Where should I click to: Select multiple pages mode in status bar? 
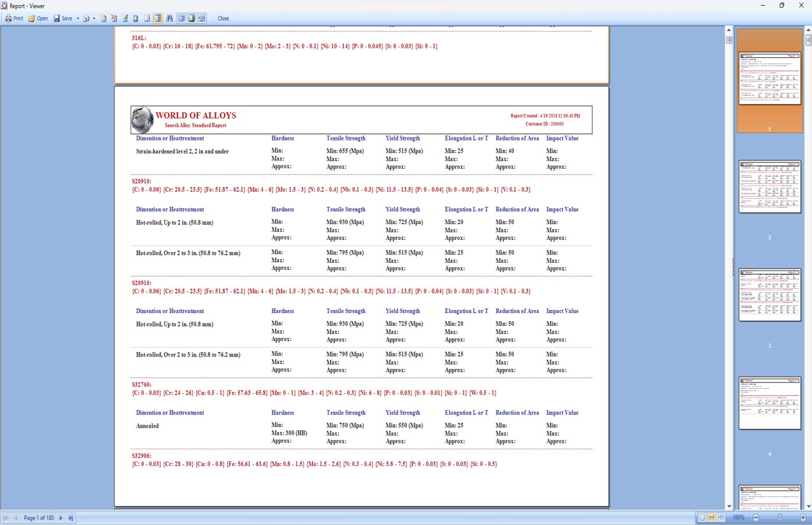tap(721, 517)
